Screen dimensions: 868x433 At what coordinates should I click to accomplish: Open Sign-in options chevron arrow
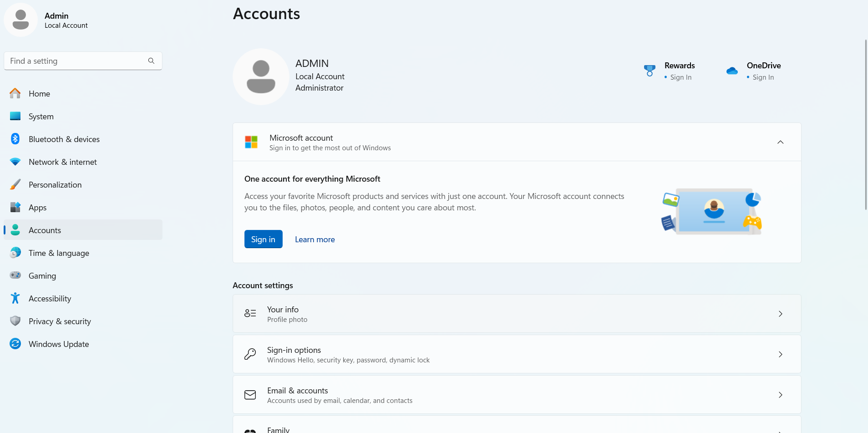tap(780, 354)
